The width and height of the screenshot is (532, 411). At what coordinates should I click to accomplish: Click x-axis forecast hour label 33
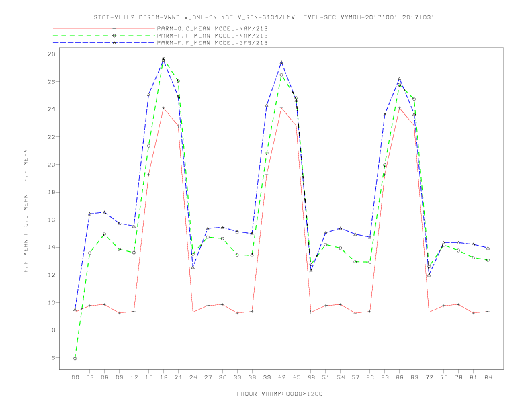[237, 377]
